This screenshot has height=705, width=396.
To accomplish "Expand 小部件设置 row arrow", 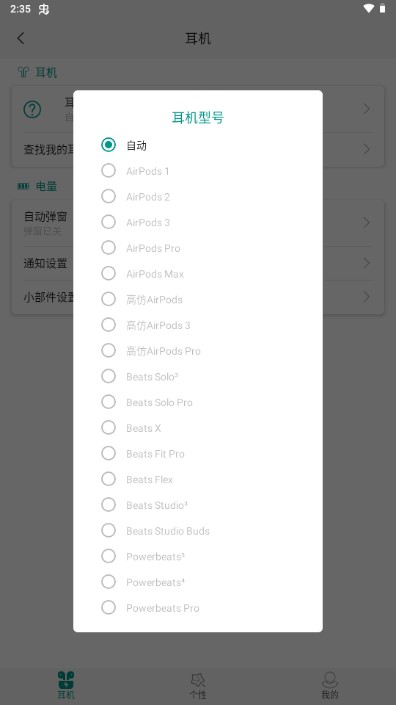I will tap(367, 297).
